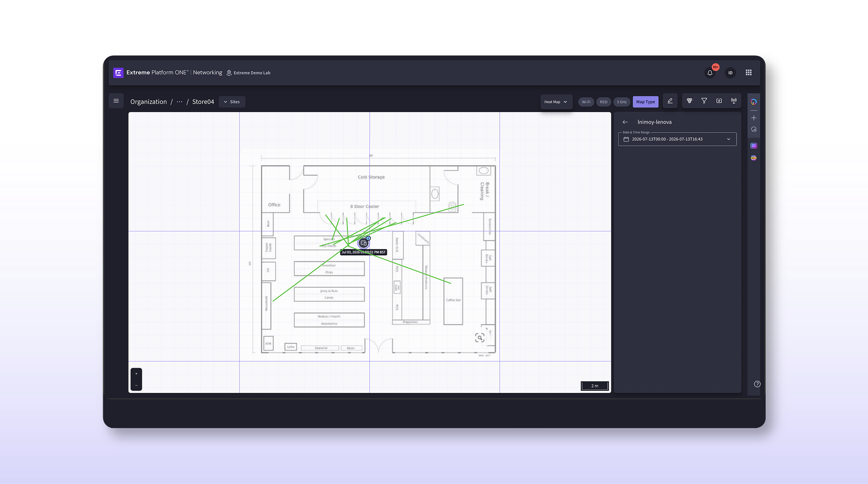Screen dimensions: 868x484
Task: Click the 8 Door Cooler label
Action: click(x=365, y=206)
